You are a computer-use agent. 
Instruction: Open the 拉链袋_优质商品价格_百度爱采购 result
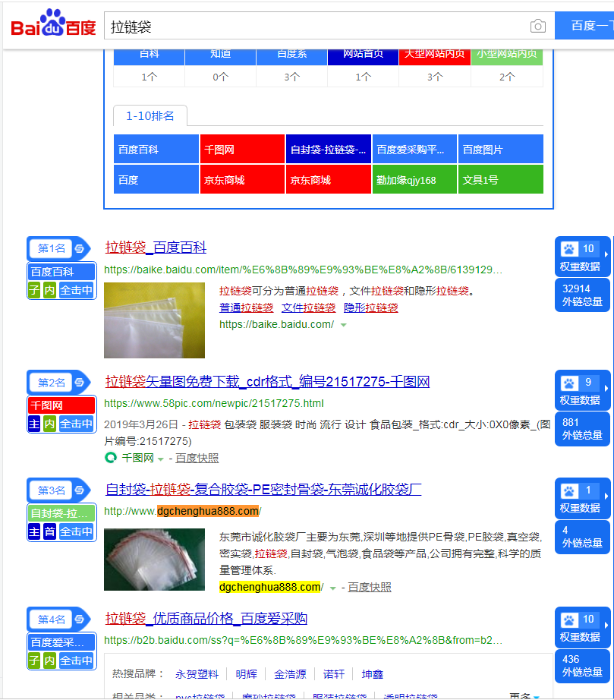point(206,618)
